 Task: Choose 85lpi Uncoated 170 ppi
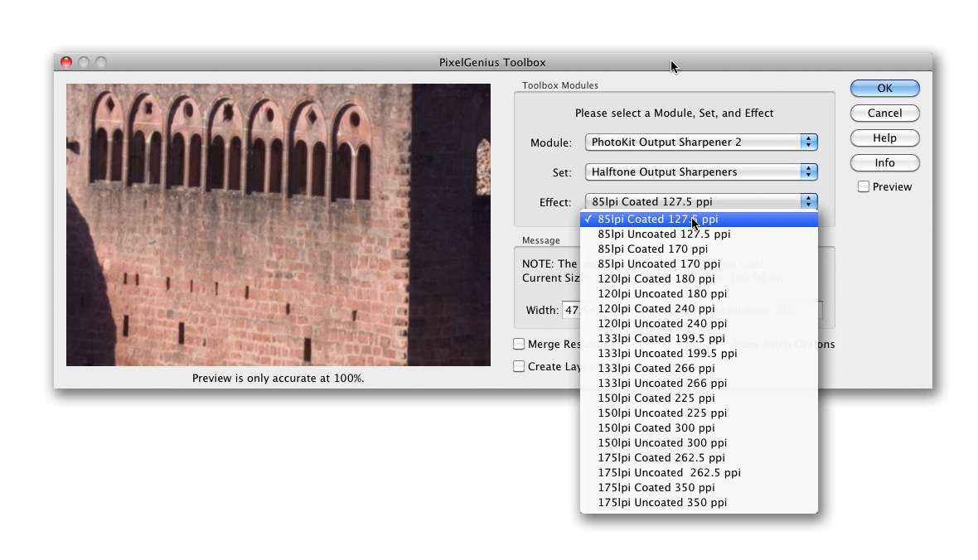point(699,263)
